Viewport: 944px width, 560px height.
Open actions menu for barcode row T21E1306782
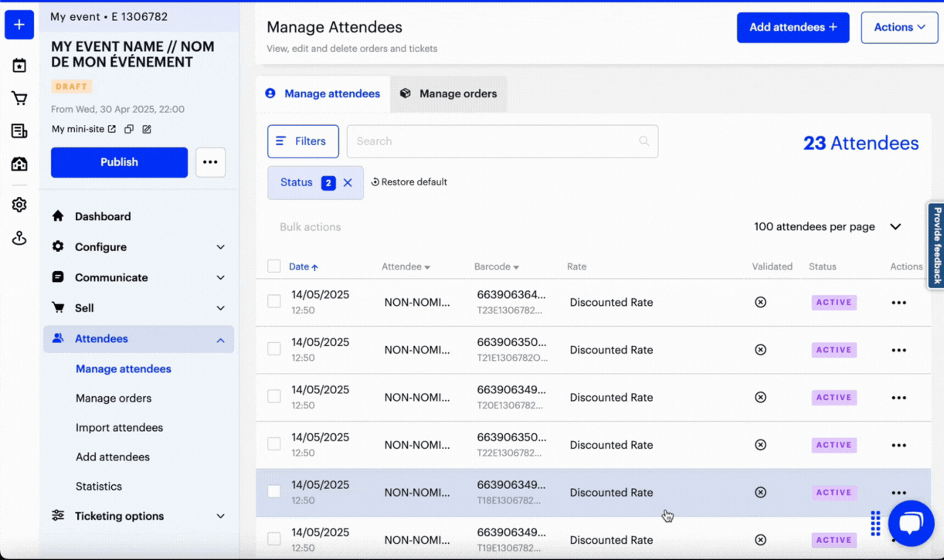(x=898, y=350)
